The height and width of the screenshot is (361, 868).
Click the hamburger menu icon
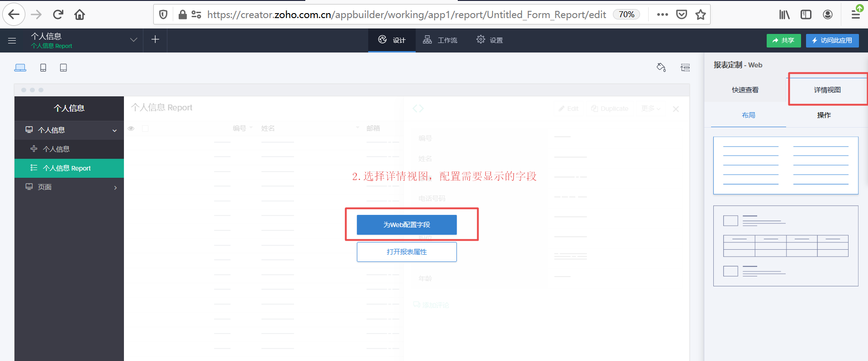12,41
